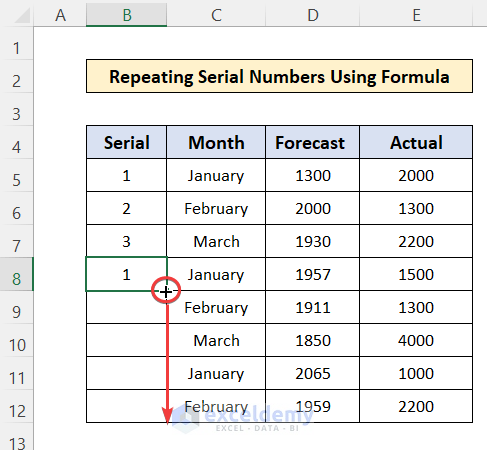Click the Month header cell
The image size is (487, 450).
tap(216, 142)
